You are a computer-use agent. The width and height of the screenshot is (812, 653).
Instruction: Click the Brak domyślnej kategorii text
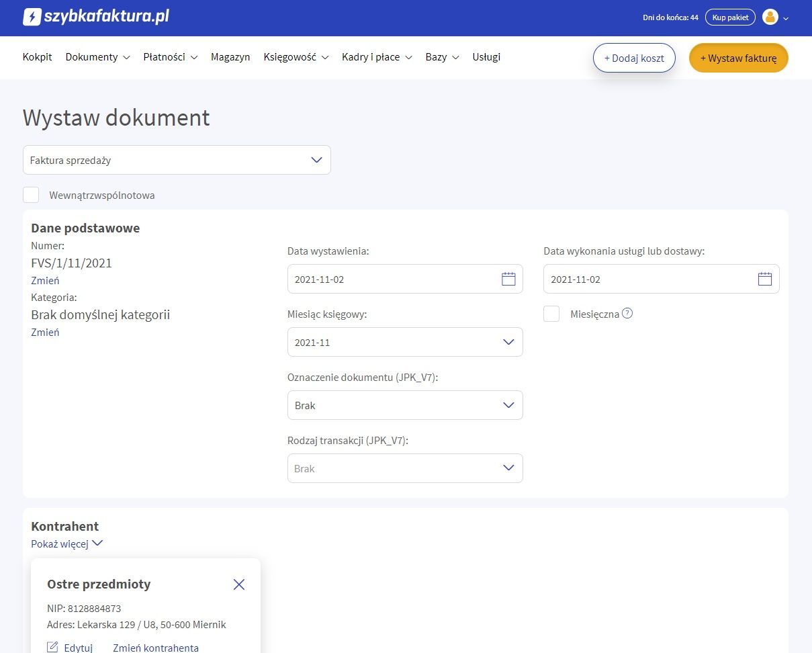coord(101,314)
